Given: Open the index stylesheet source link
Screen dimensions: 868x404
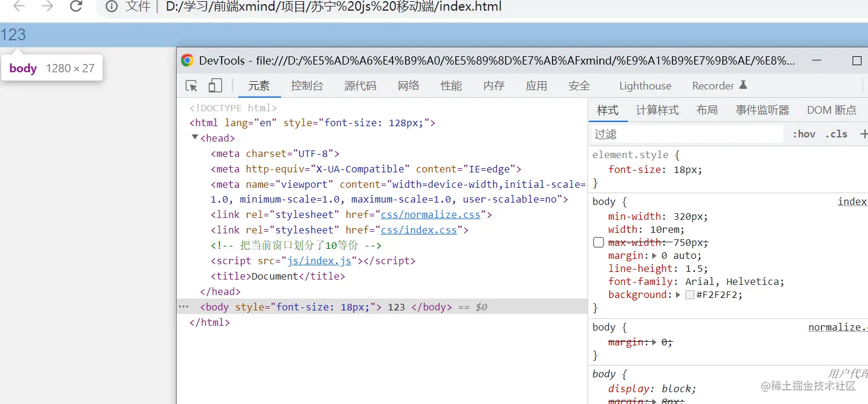Looking at the screenshot, I should (x=853, y=201).
